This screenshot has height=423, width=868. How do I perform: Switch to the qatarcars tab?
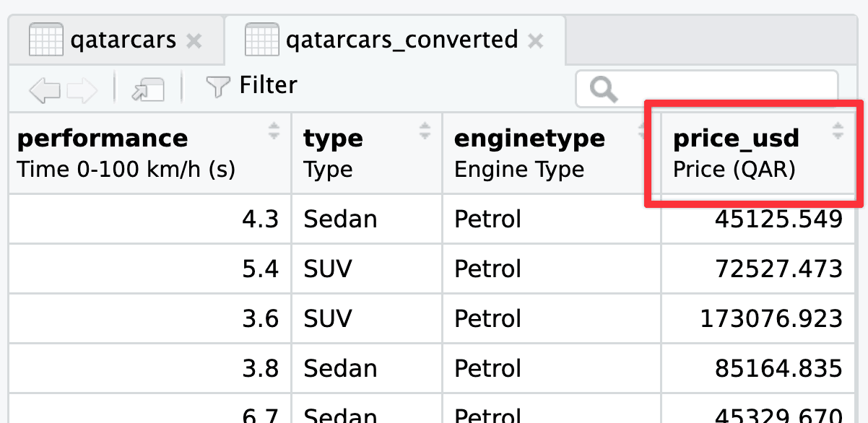click(x=123, y=40)
